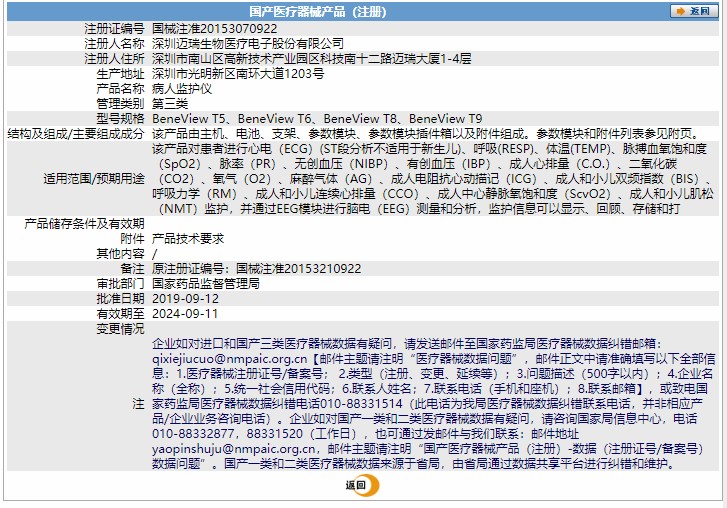Click the 适用范围/预期用途 label
The image size is (727, 508).
pos(94,178)
